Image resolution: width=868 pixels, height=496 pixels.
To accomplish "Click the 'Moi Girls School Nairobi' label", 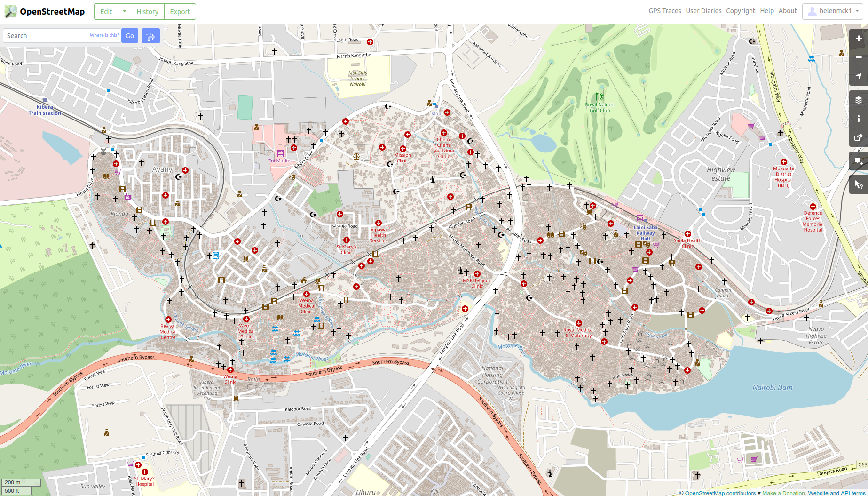I will [x=358, y=79].
